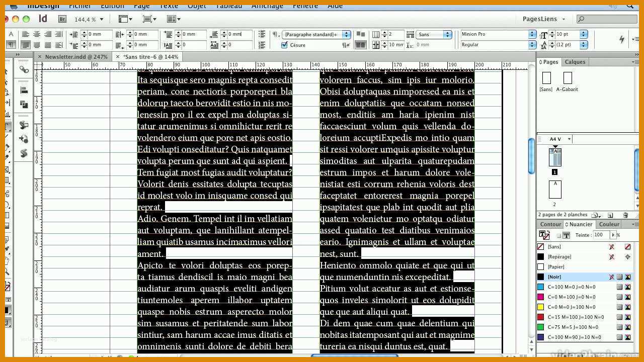The height and width of the screenshot is (362, 644).
Task: Select the align-to-baseline-grid icon
Action: click(360, 45)
